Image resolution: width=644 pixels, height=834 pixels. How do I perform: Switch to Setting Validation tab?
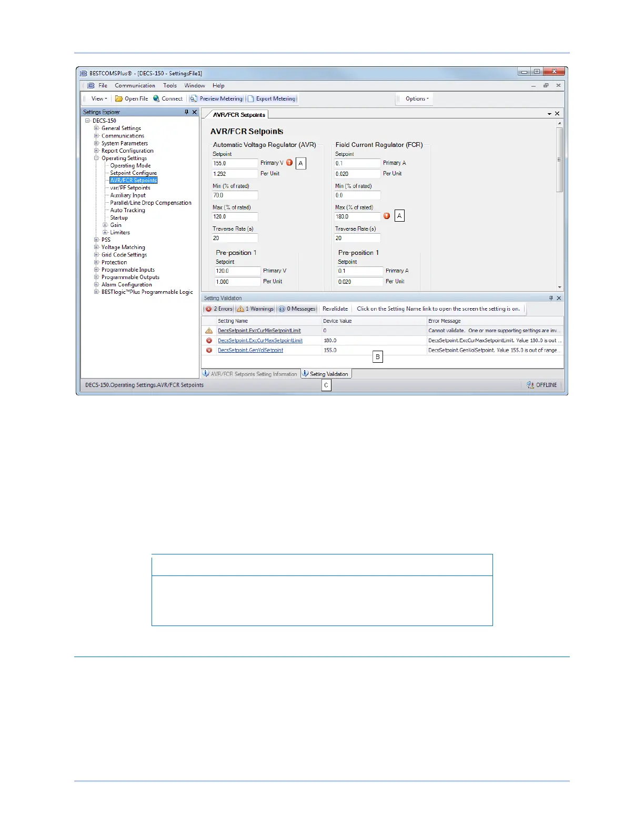pos(326,374)
